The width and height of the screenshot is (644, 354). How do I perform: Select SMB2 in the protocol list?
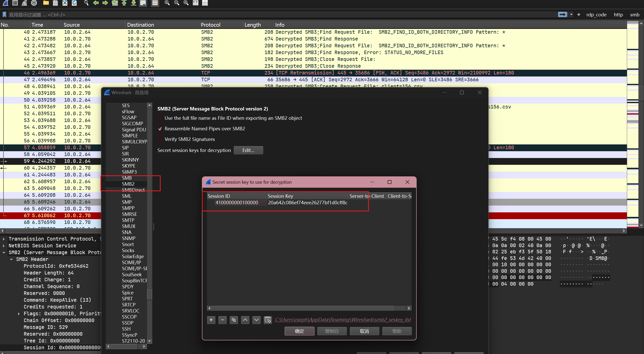coord(128,184)
